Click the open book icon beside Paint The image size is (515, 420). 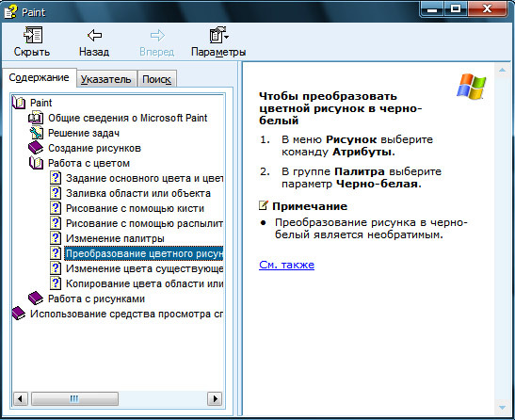[x=19, y=103]
